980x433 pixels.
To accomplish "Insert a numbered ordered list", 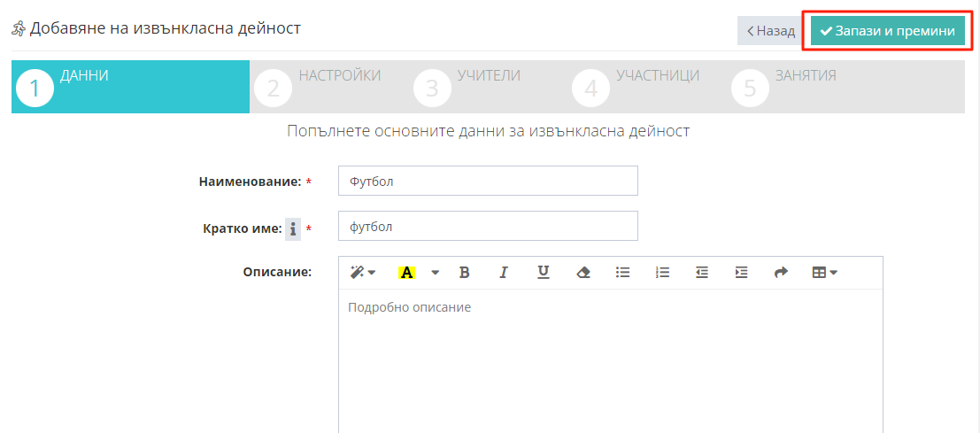I will point(662,273).
